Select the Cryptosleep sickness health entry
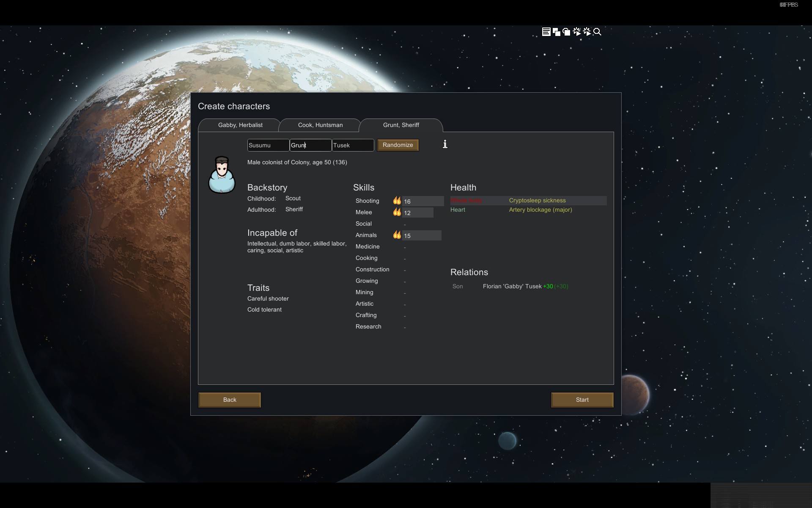Viewport: 812px width, 508px height. pos(537,200)
